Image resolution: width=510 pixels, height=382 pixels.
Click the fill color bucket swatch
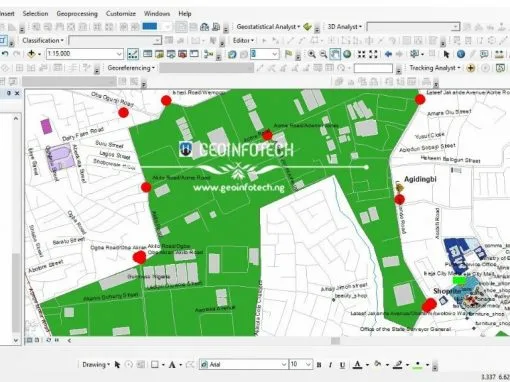pyautogui.click(x=378, y=364)
